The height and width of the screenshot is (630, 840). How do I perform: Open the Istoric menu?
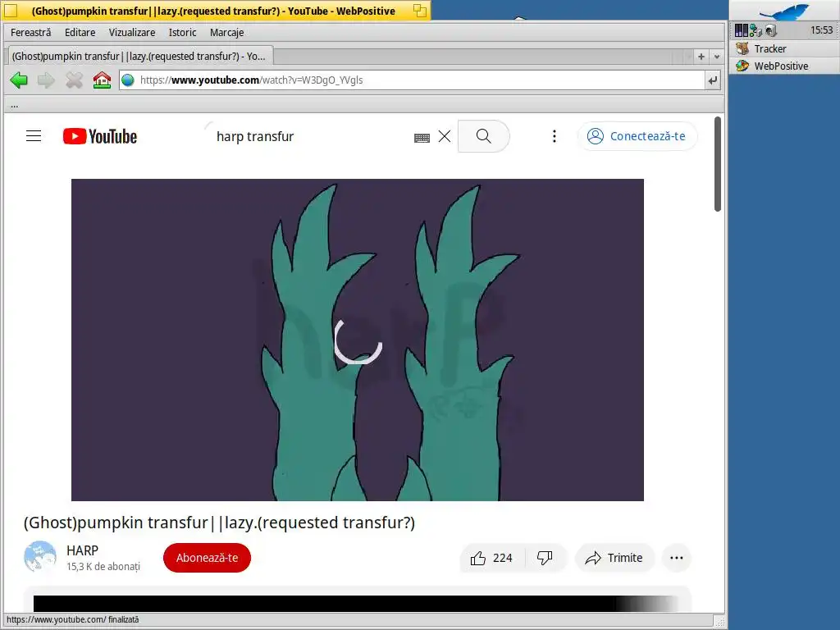click(x=183, y=33)
